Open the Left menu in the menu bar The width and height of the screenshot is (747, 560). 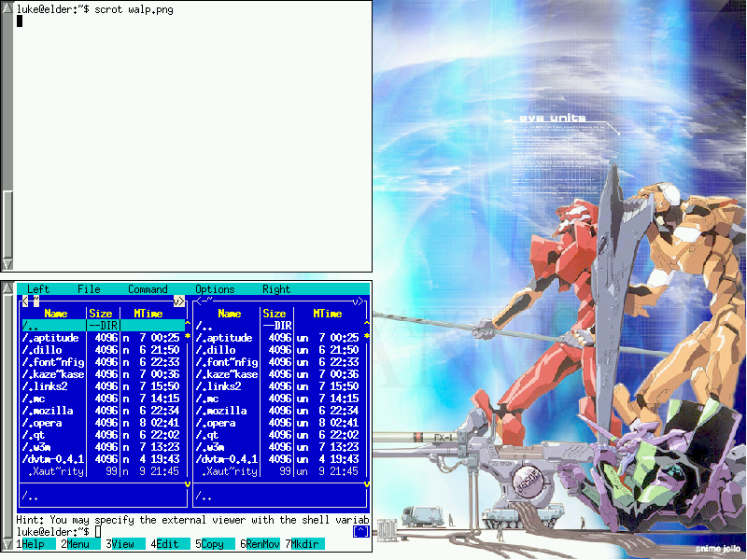coord(38,289)
